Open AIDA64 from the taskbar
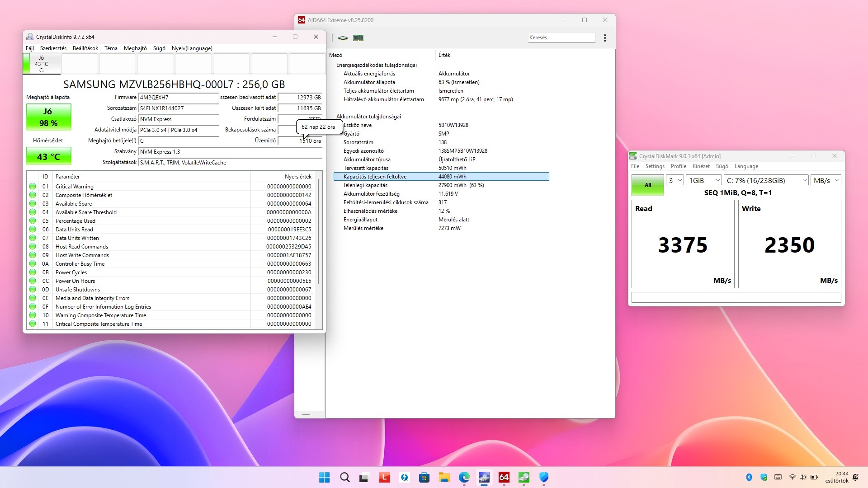Viewport: 868px width, 488px height. point(504,477)
